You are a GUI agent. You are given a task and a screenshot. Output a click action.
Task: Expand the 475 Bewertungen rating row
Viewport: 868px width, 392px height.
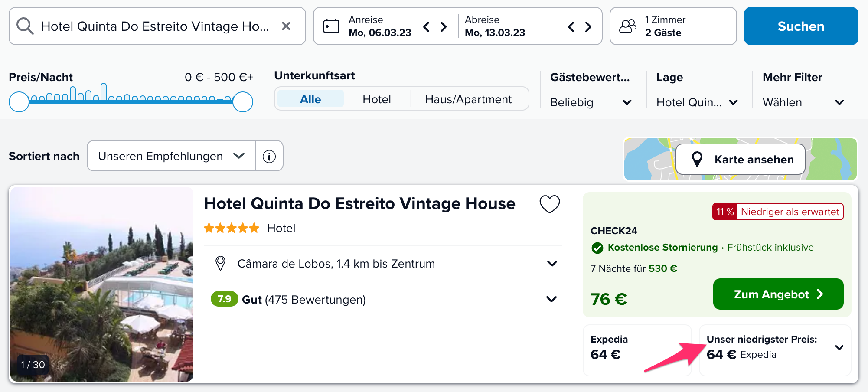click(x=383, y=299)
